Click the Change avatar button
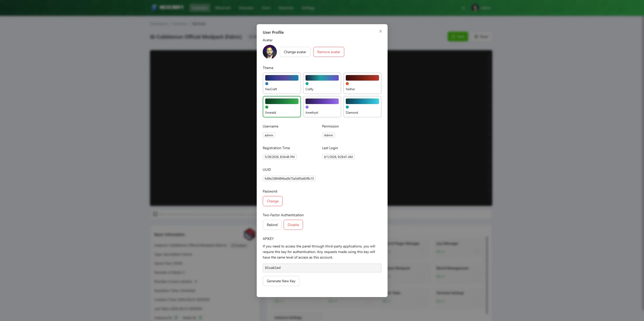This screenshot has width=644, height=321. pos(295,52)
